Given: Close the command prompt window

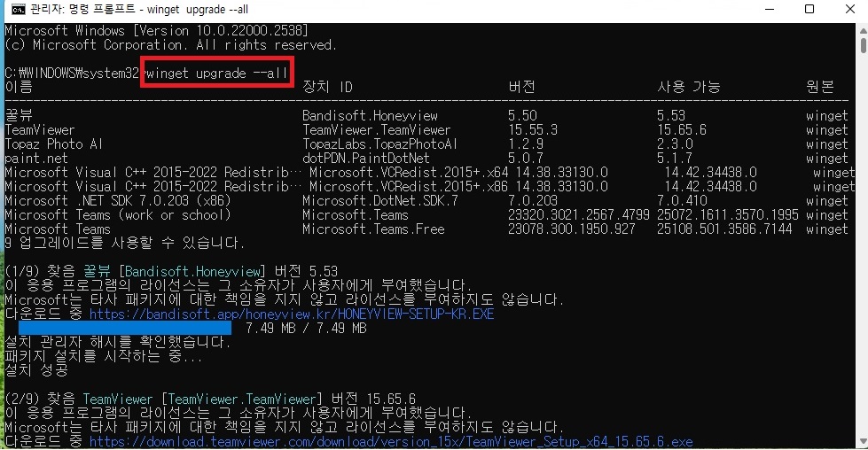Looking at the screenshot, I should [850, 10].
